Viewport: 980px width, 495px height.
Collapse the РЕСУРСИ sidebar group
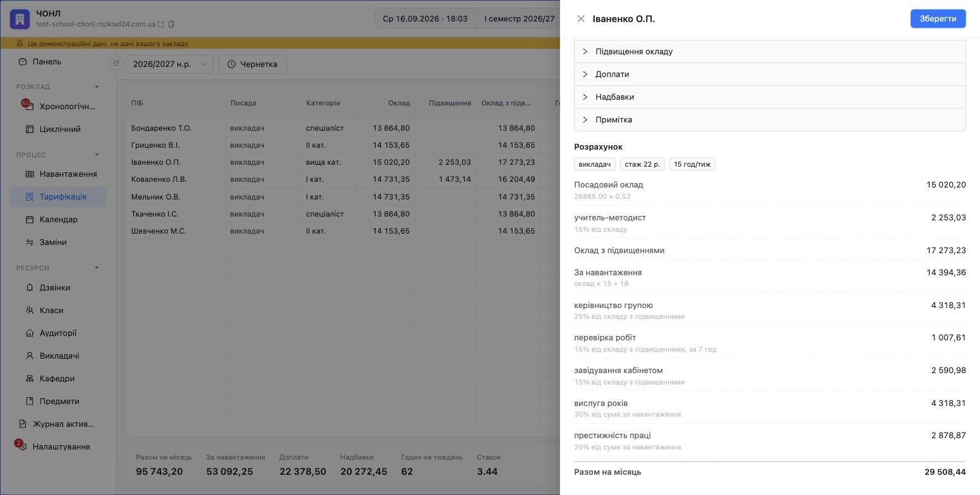pyautogui.click(x=97, y=268)
